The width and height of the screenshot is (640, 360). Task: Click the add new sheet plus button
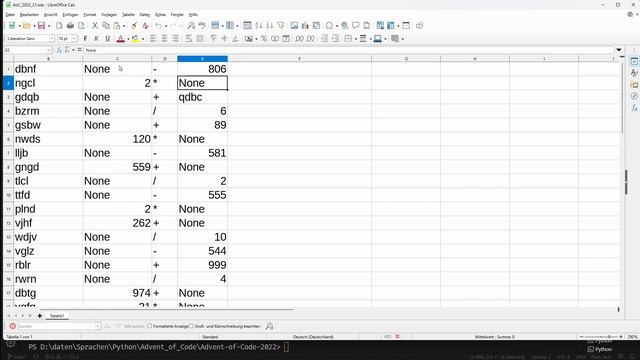40,316
